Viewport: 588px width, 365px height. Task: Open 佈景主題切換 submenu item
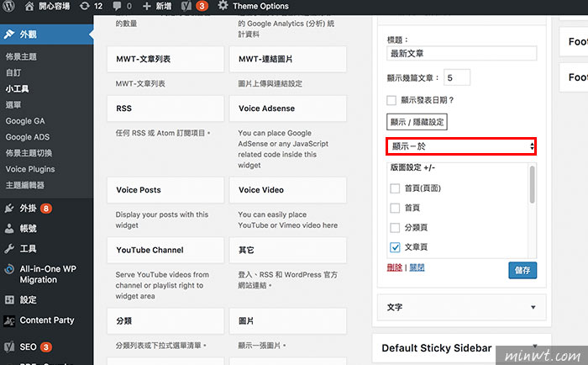point(29,153)
